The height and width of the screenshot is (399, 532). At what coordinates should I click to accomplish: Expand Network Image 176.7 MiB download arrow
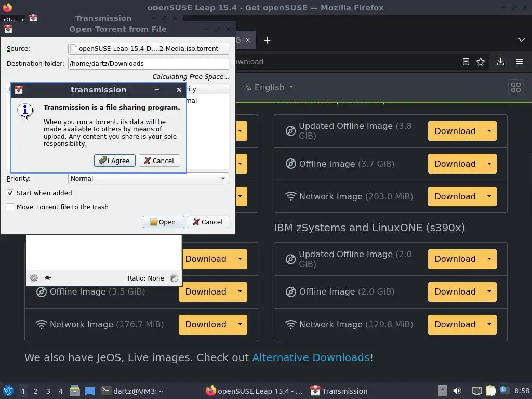240,324
